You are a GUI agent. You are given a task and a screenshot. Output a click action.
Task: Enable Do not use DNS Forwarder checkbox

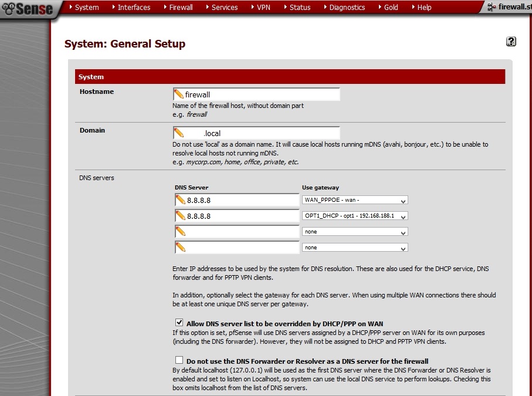click(179, 360)
